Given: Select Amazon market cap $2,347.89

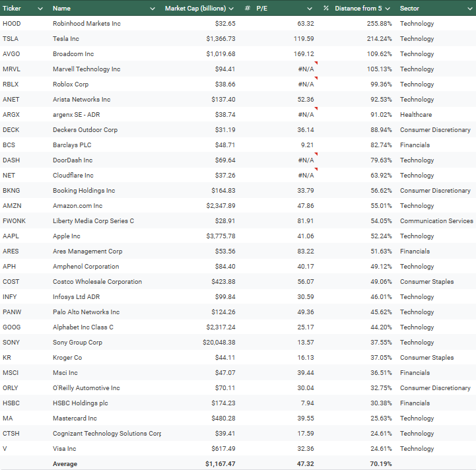Looking at the screenshot, I should 221,205.
